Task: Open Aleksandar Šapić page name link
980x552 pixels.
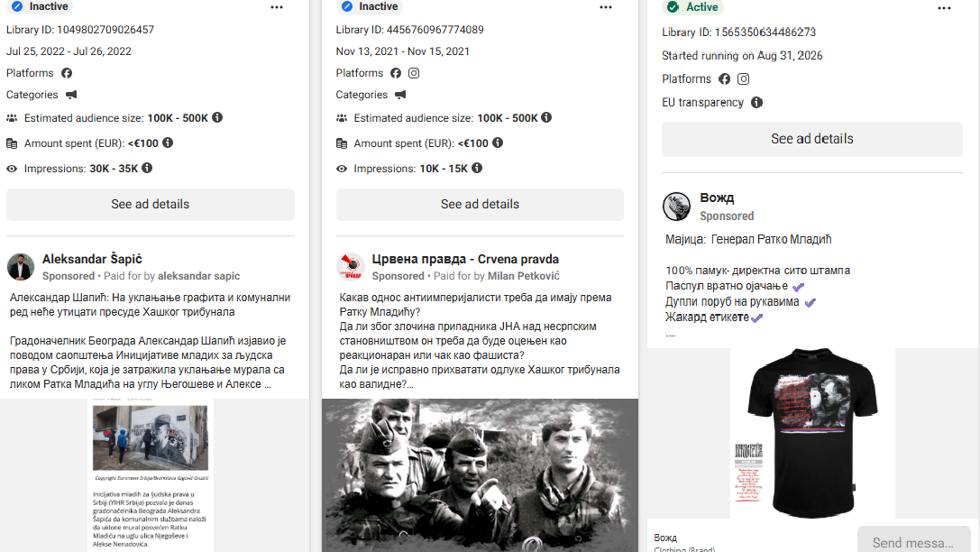Action: (92, 259)
